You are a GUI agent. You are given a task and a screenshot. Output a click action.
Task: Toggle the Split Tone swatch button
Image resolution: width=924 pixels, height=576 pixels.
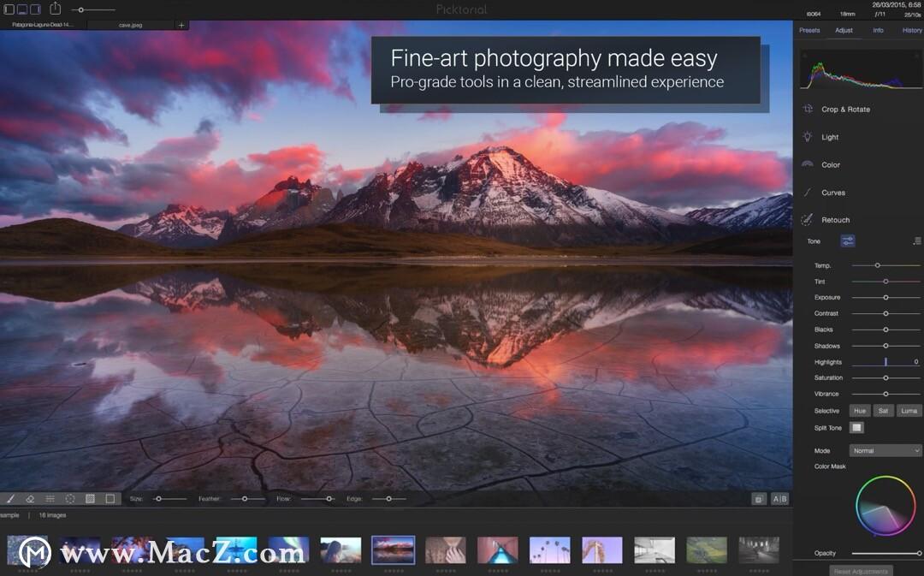coord(856,427)
